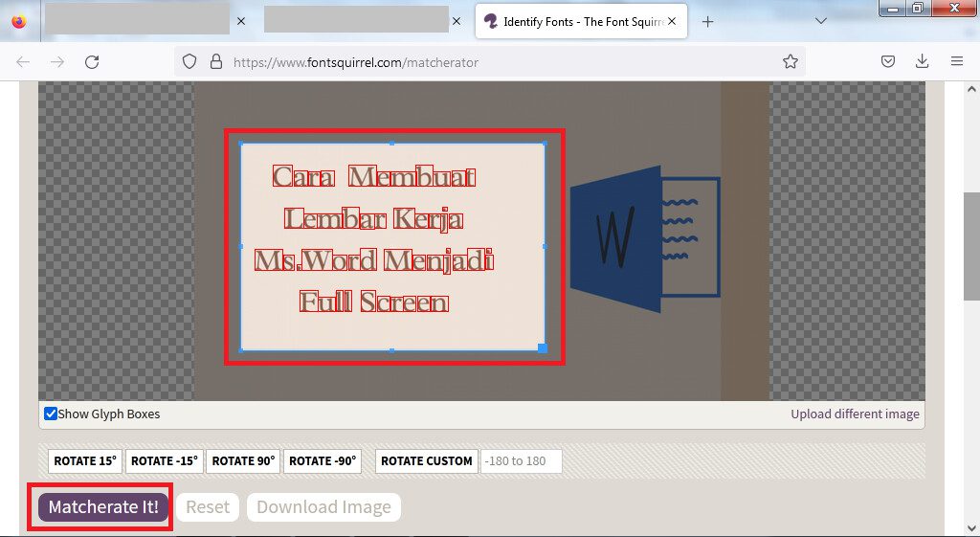This screenshot has width=980, height=537.
Task: Switch to the second blank tab
Action: 356,19
